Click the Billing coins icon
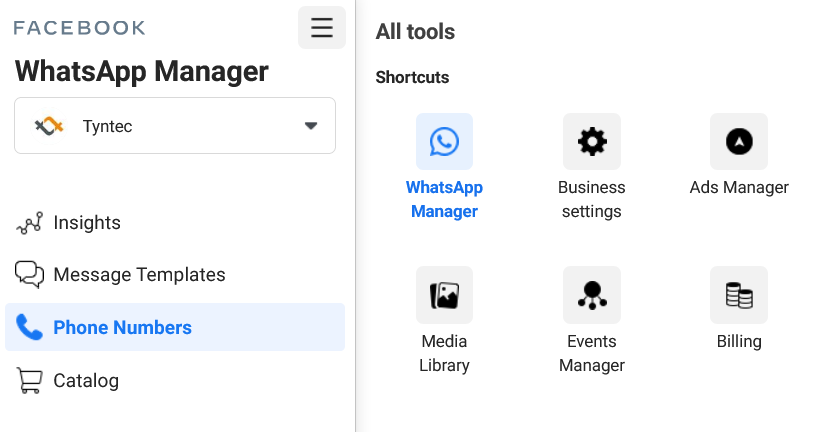826x432 pixels. [739, 295]
